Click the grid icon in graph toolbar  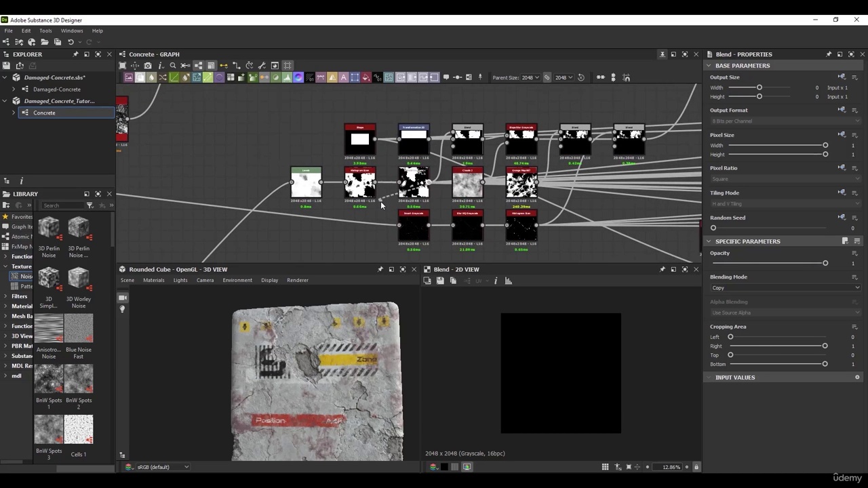(x=288, y=66)
